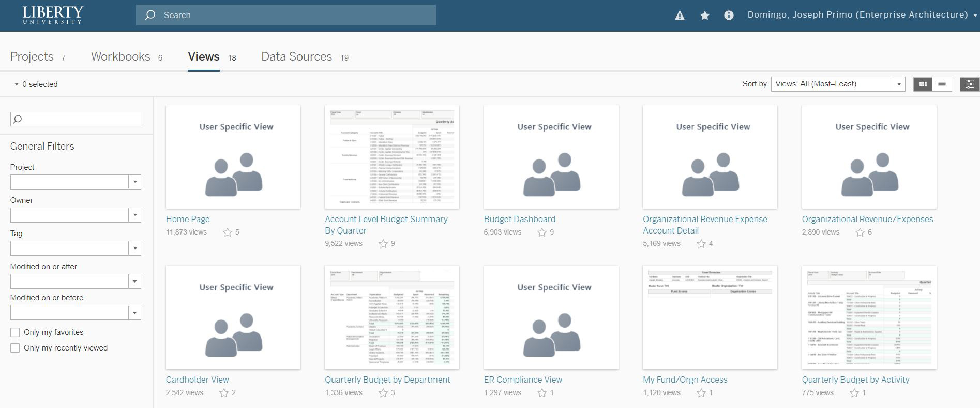This screenshot has width=980, height=408.
Task: Toggle the filters panel button
Action: [x=970, y=84]
